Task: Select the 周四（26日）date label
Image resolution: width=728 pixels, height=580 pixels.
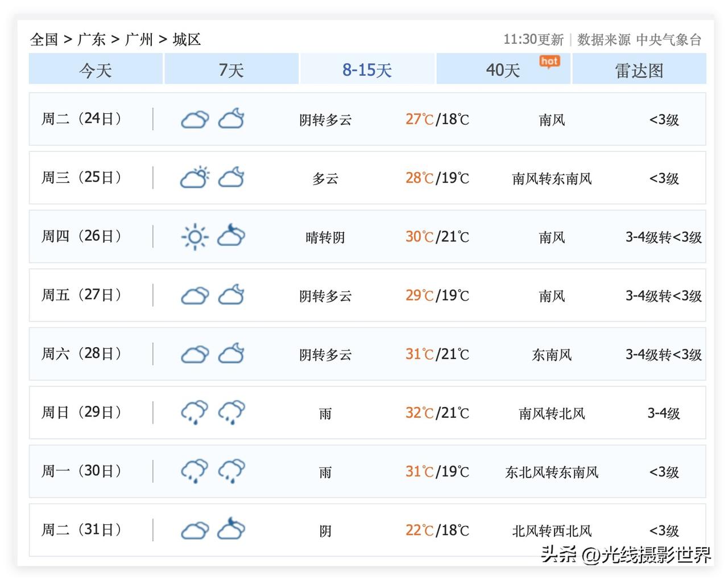Action: pos(81,236)
